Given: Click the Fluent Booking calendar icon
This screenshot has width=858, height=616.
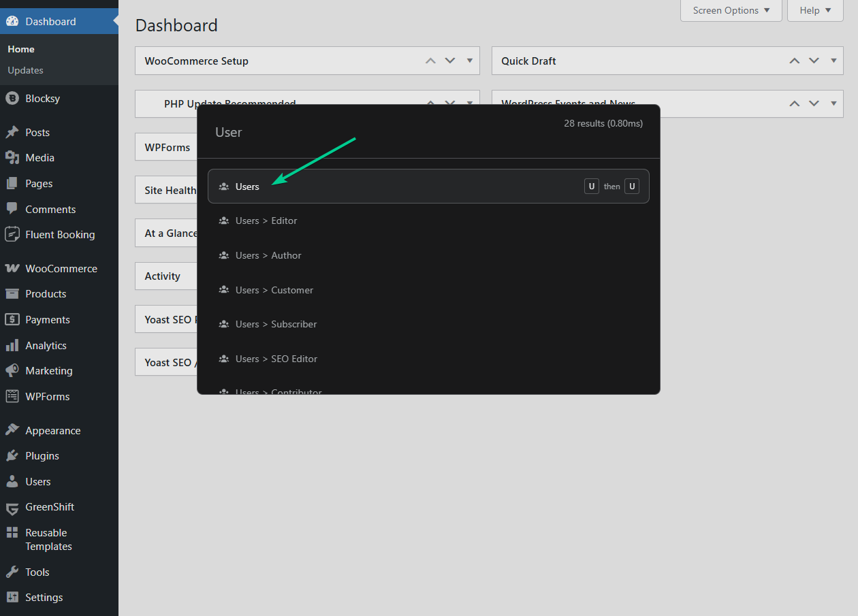Looking at the screenshot, I should coord(12,234).
